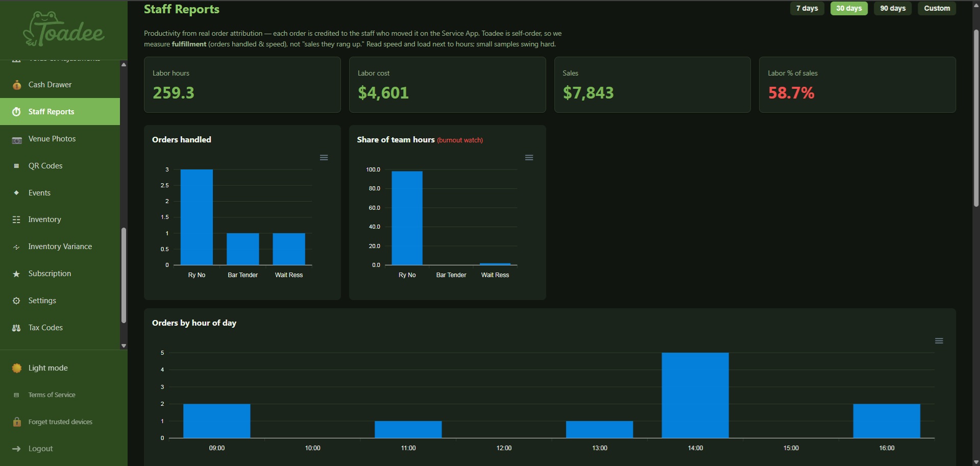Viewport: 980px width, 466px height.
Task: Click the Labor hours value 259.3
Action: point(174,93)
